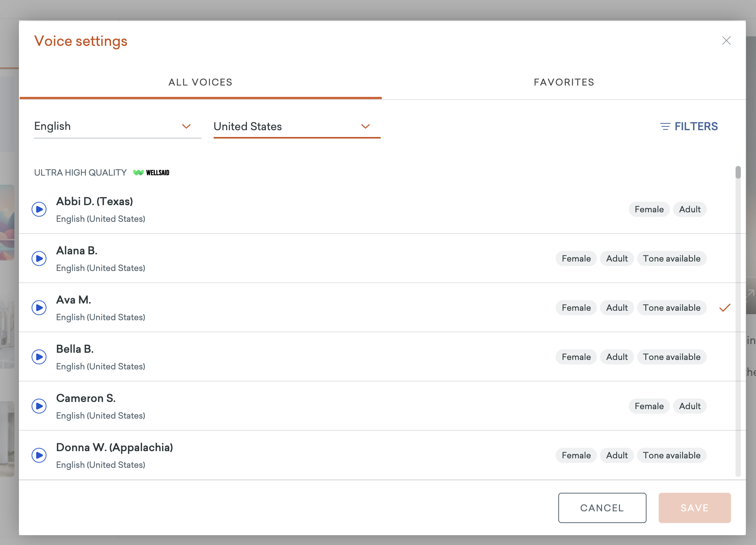The height and width of the screenshot is (545, 756).
Task: Open the English language dropdown
Action: [117, 126]
